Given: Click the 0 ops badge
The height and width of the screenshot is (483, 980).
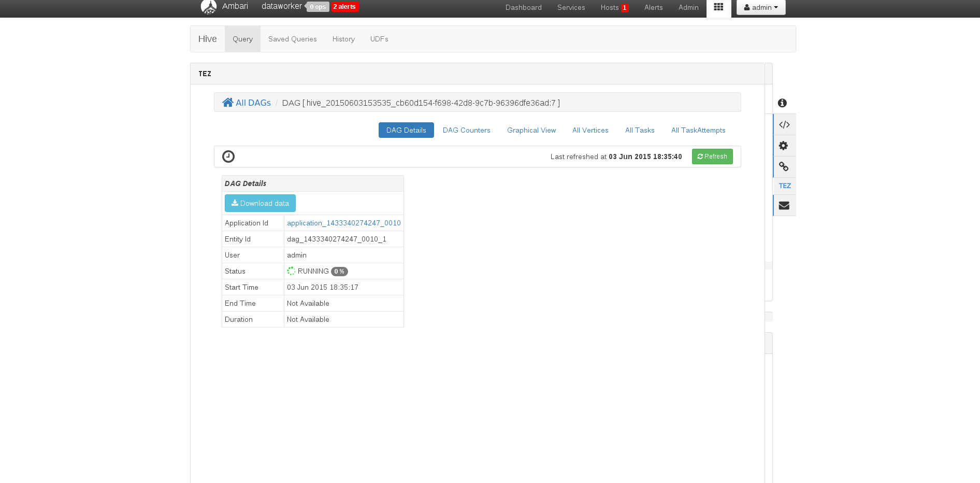Looking at the screenshot, I should click(x=318, y=7).
